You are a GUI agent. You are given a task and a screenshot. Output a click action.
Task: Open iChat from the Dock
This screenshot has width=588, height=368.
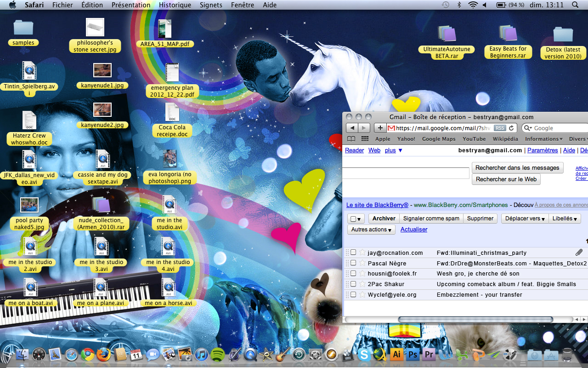[x=153, y=355]
